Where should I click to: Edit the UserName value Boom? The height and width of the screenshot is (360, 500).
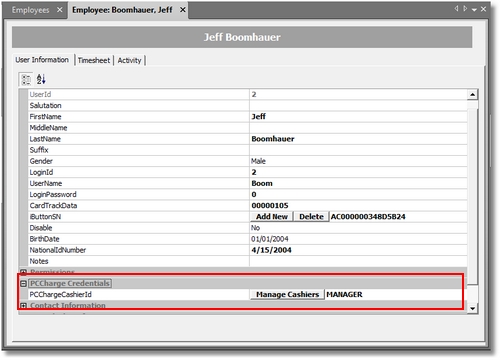tap(358, 183)
